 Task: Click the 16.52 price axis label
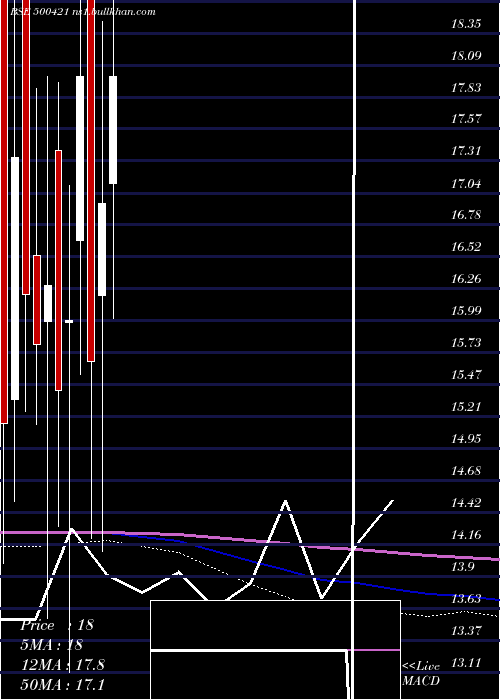click(x=466, y=247)
